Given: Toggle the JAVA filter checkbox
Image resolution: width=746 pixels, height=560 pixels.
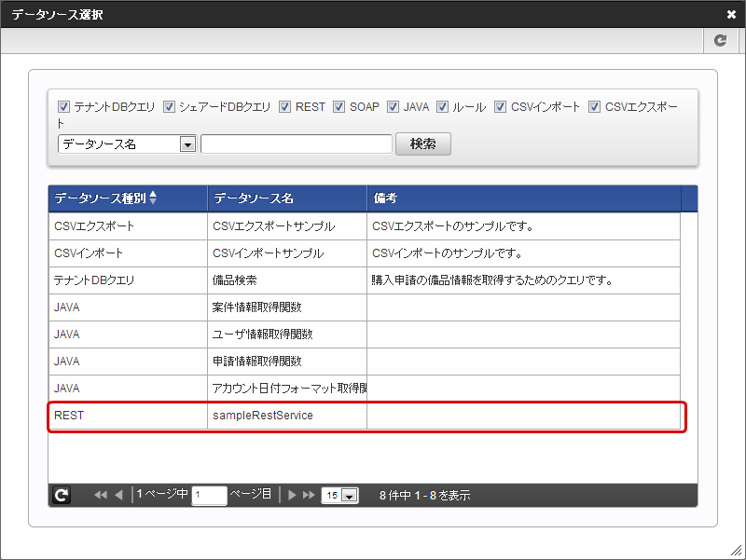Looking at the screenshot, I should 394,107.
